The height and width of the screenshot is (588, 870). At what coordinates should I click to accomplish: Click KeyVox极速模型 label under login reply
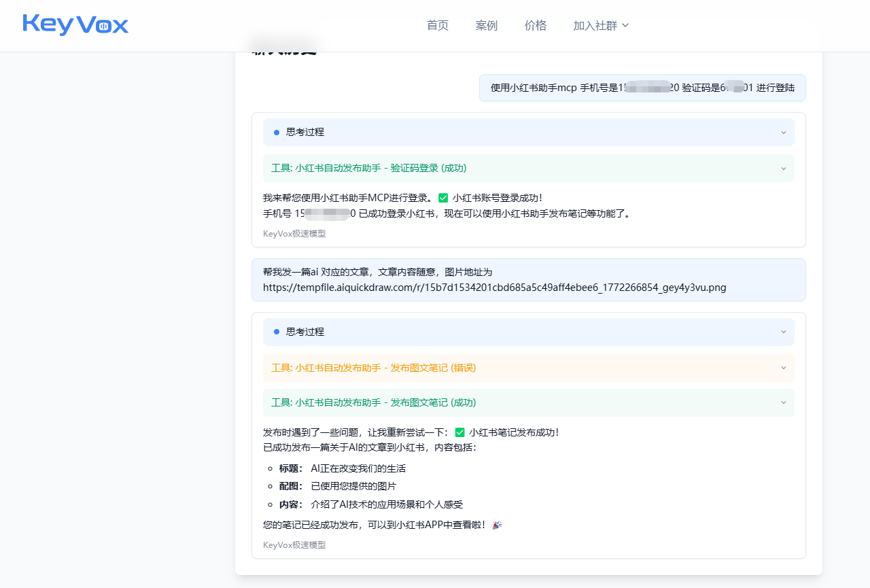tap(294, 234)
